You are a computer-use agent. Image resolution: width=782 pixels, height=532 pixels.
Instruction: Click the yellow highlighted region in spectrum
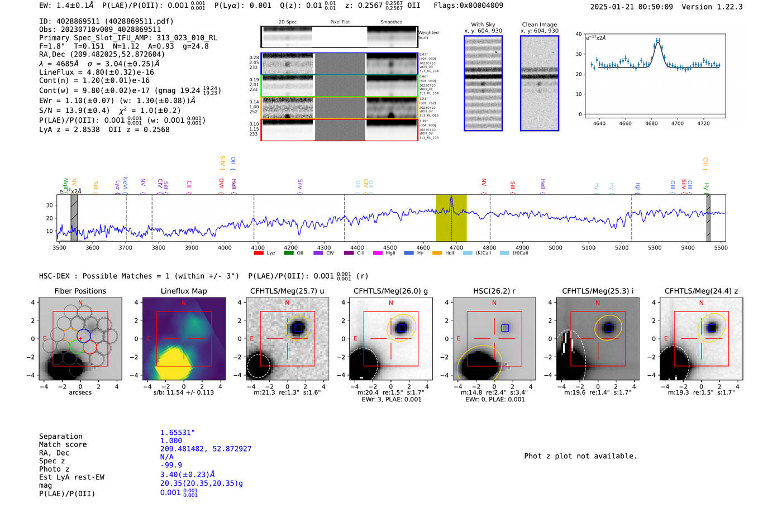tap(451, 218)
